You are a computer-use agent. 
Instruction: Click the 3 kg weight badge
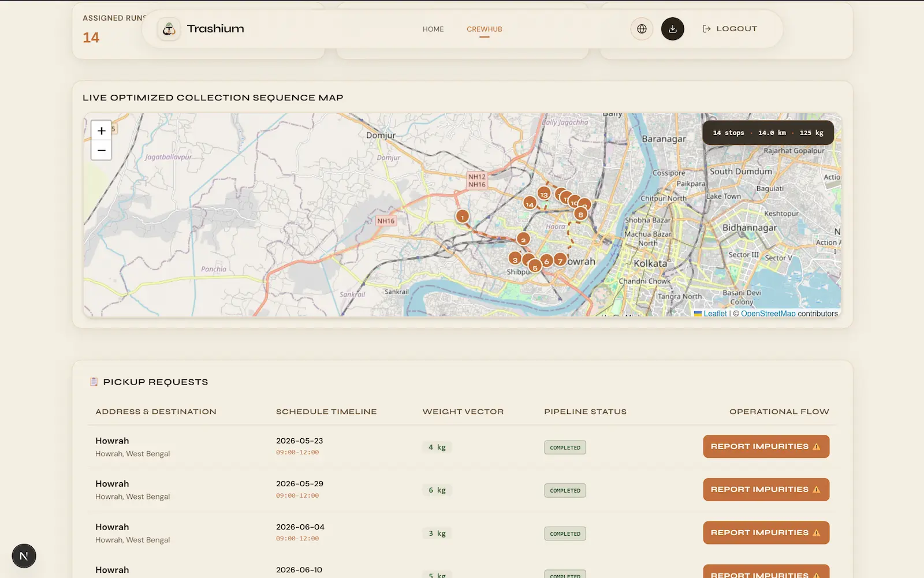437,534
